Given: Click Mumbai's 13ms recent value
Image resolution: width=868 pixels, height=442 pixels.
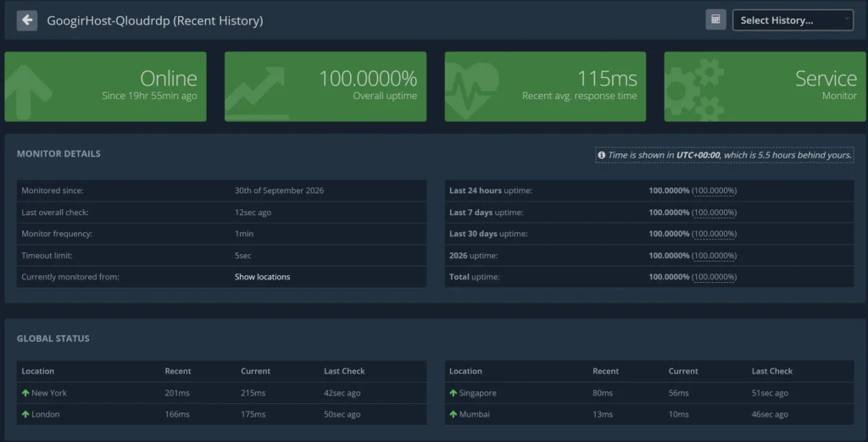Looking at the screenshot, I should [603, 414].
